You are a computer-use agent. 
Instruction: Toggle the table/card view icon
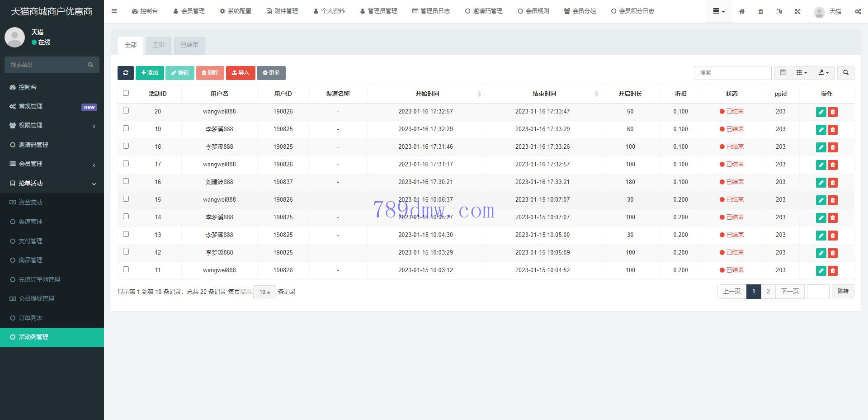click(x=783, y=73)
